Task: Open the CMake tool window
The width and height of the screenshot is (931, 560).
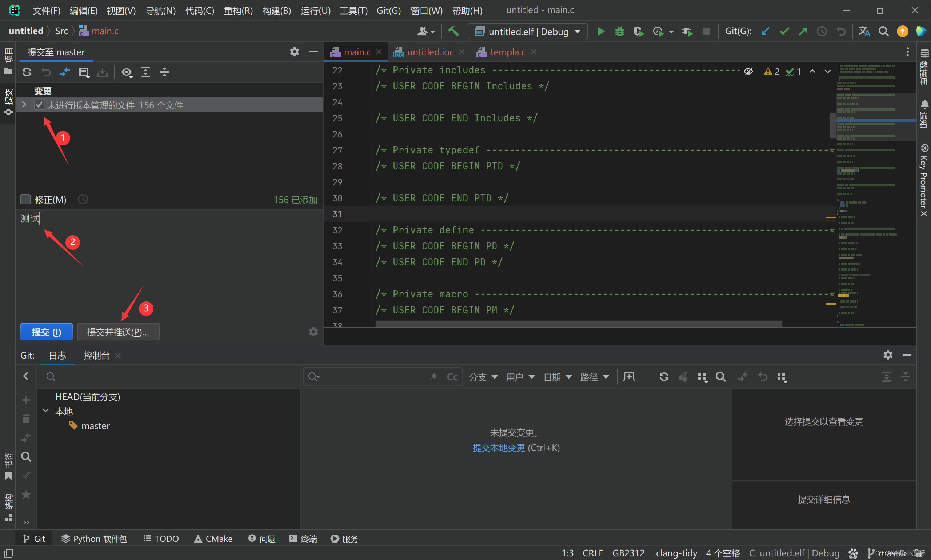Action: [x=213, y=539]
